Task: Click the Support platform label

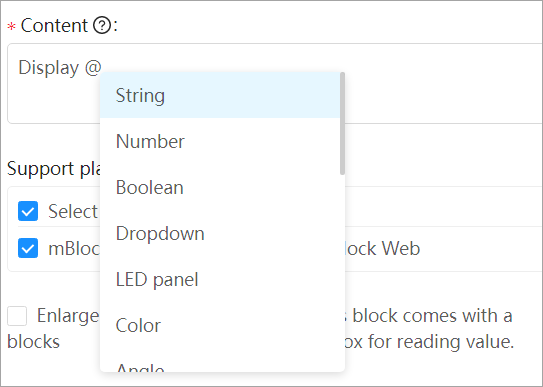Action: [54, 169]
